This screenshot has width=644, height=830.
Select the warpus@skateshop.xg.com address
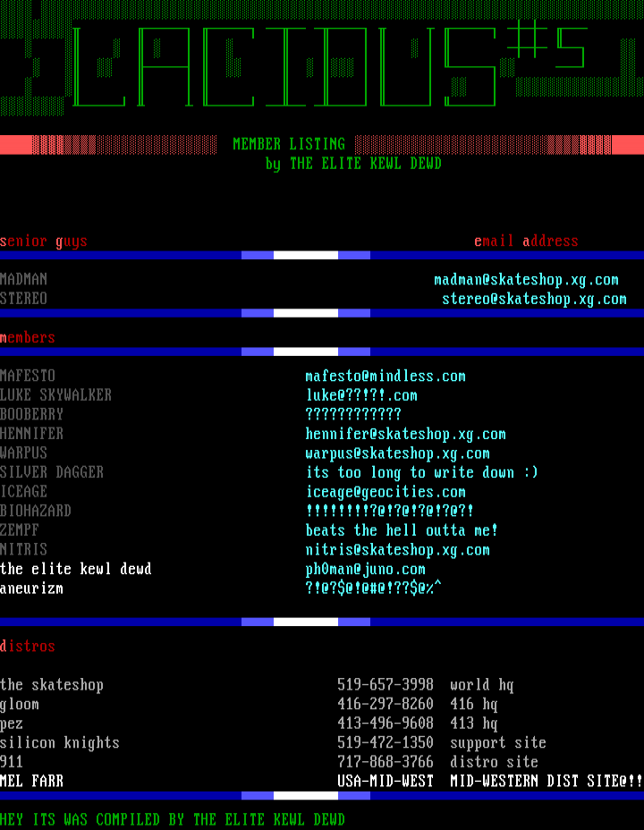[x=397, y=453]
